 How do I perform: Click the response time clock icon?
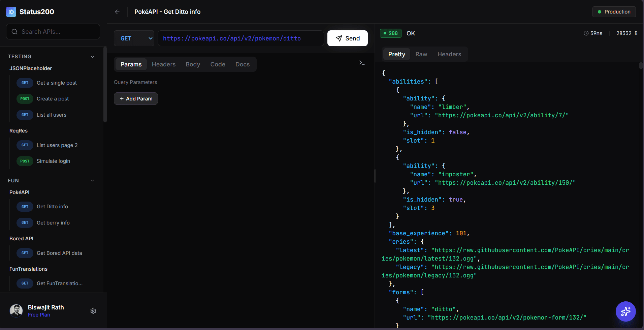point(586,33)
